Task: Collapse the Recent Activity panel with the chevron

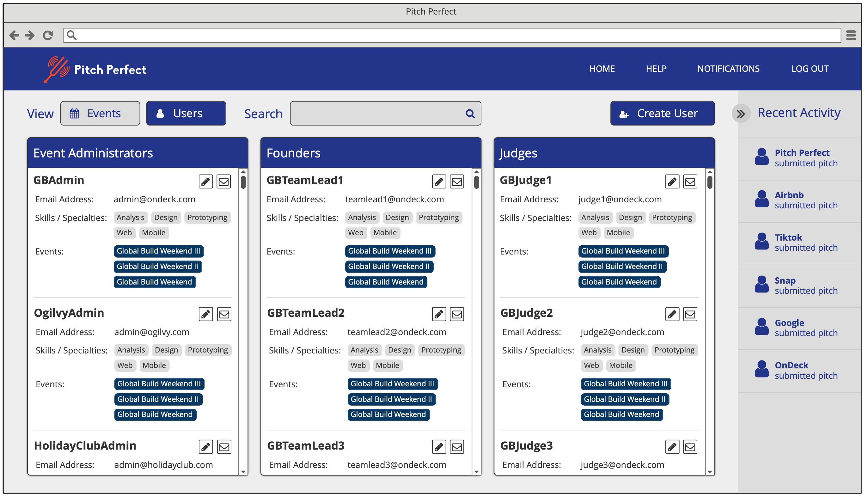Action: click(x=740, y=114)
